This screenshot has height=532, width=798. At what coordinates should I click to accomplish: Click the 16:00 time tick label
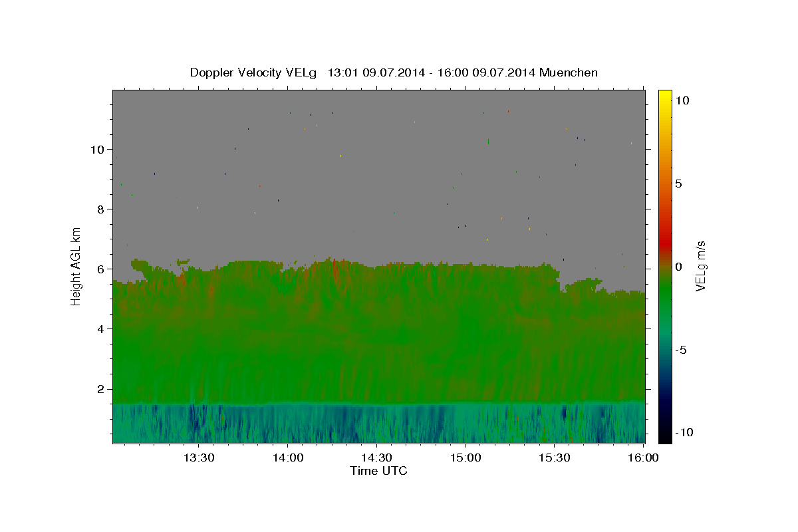coord(642,458)
